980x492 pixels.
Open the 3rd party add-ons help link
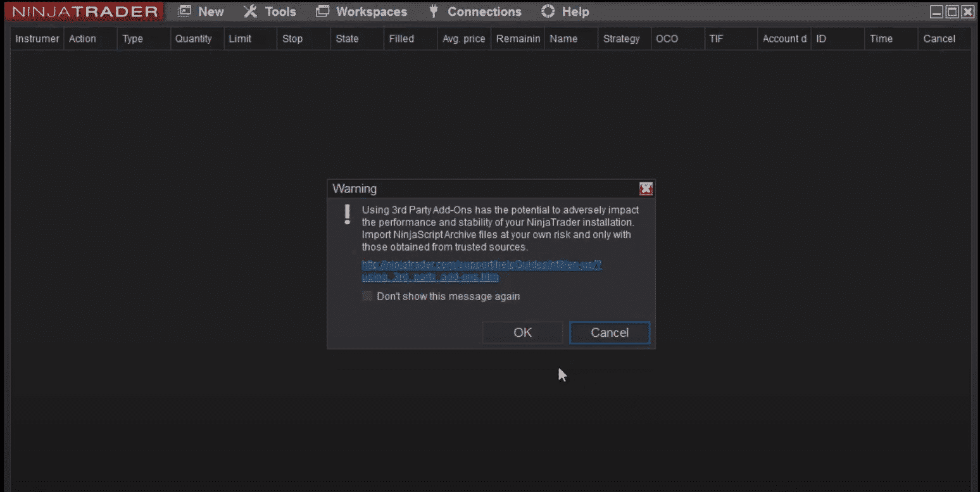click(481, 271)
